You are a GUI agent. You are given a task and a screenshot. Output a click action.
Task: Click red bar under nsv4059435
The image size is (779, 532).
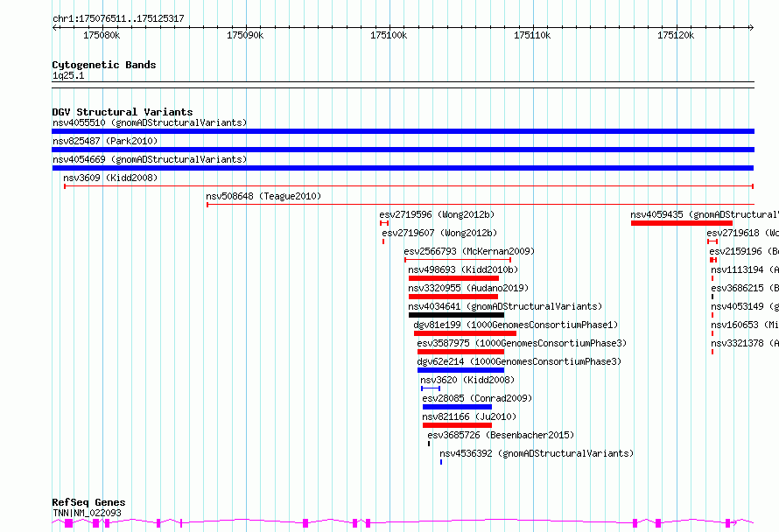(682, 223)
